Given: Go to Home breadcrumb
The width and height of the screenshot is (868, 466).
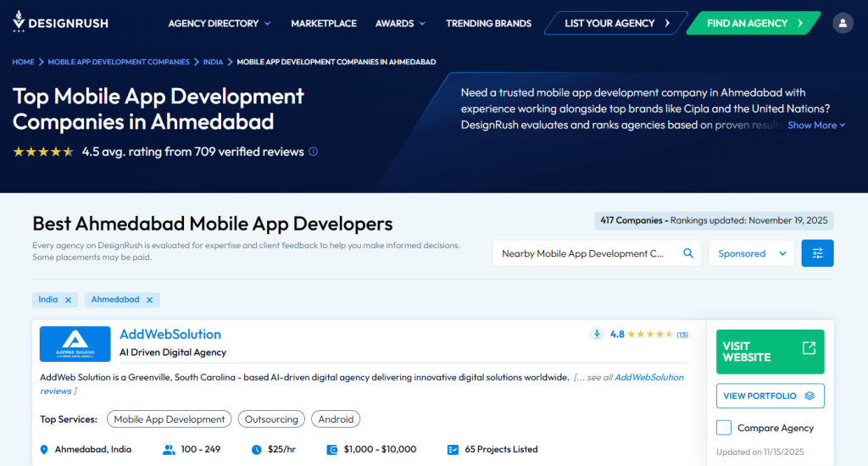Looking at the screenshot, I should [23, 62].
